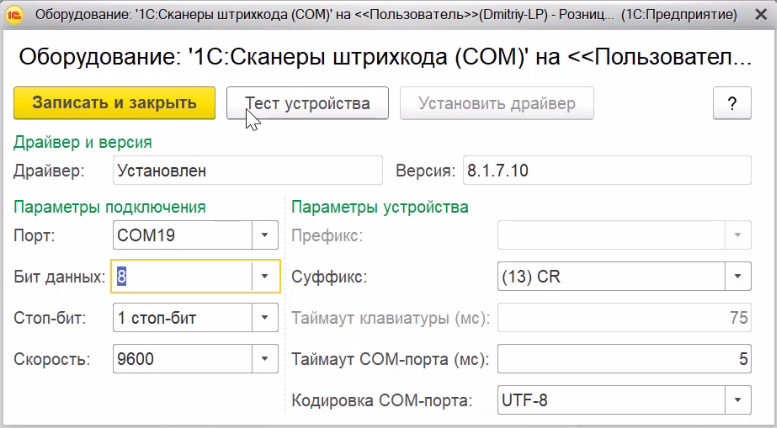The image size is (777, 428).
Task: Click the Скорость field showing 9600
Action: tap(182, 359)
